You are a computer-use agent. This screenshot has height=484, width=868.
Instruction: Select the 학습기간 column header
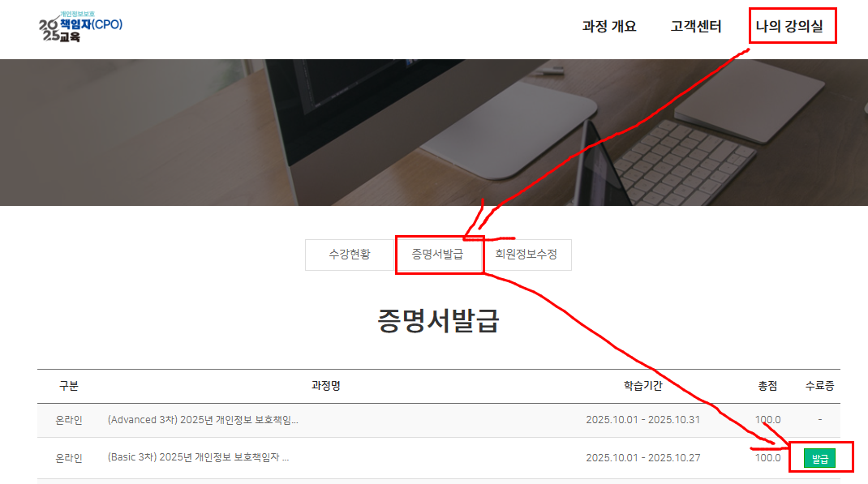tap(642, 386)
